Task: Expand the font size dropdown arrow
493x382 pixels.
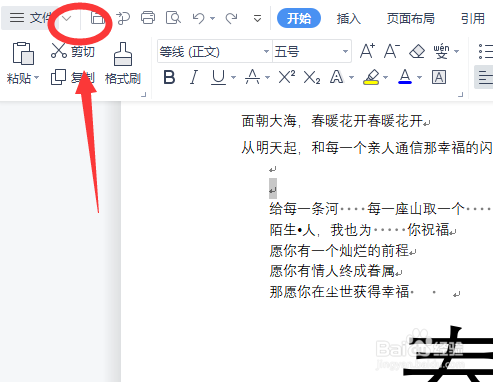Action: click(x=346, y=52)
